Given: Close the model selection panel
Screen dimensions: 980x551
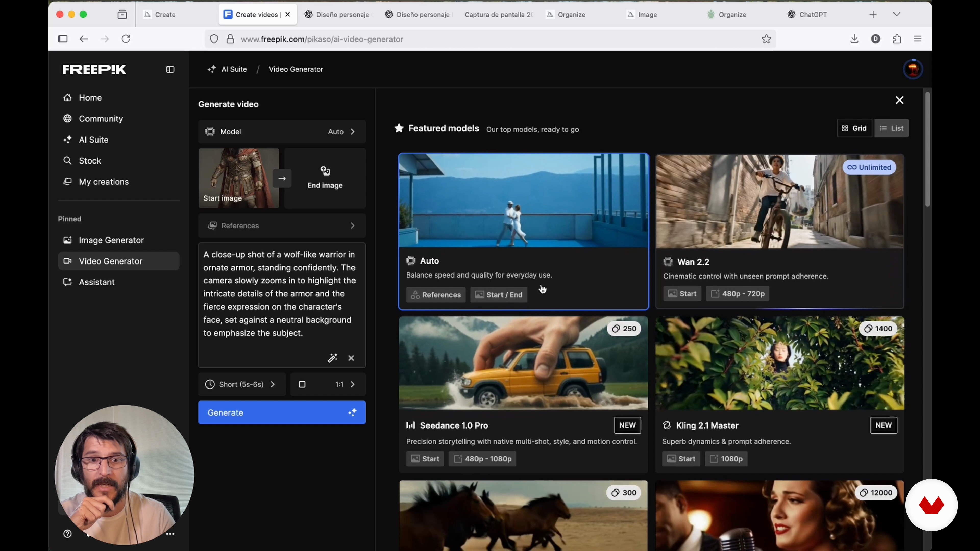Looking at the screenshot, I should [x=899, y=100].
